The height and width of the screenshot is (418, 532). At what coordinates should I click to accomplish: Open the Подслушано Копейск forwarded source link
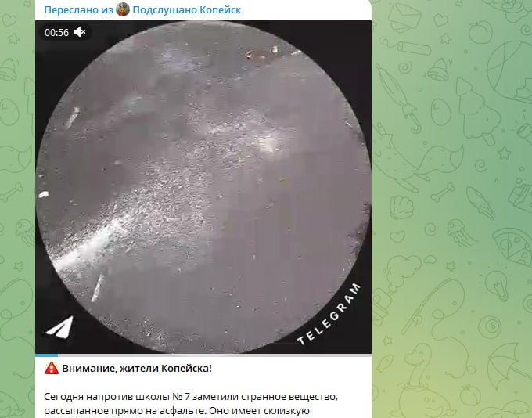[187, 10]
